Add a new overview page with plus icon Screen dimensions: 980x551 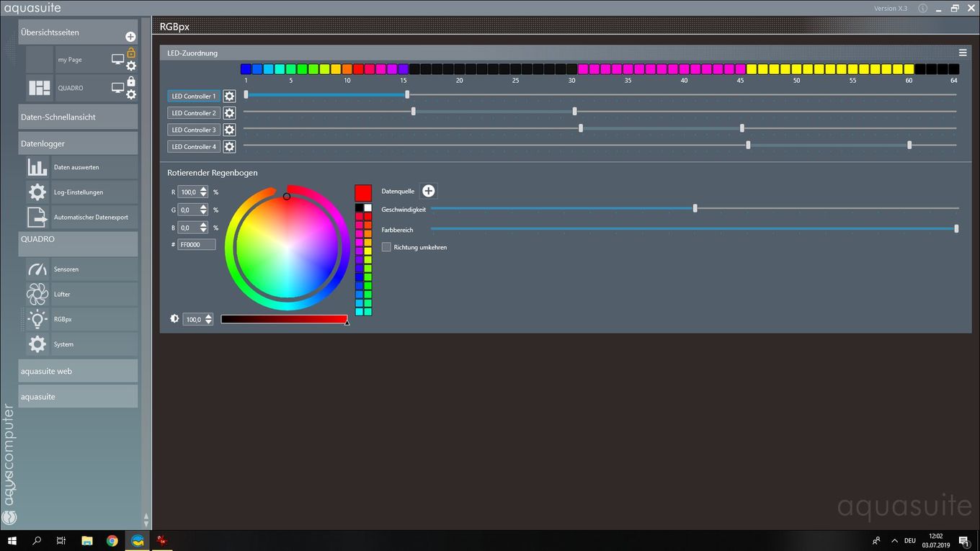[x=130, y=37]
